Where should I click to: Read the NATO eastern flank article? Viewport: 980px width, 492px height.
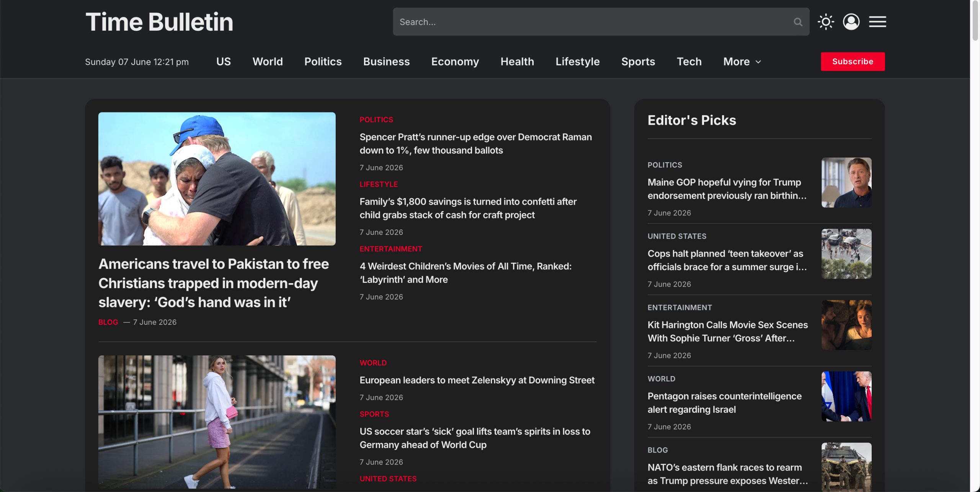[728, 474]
